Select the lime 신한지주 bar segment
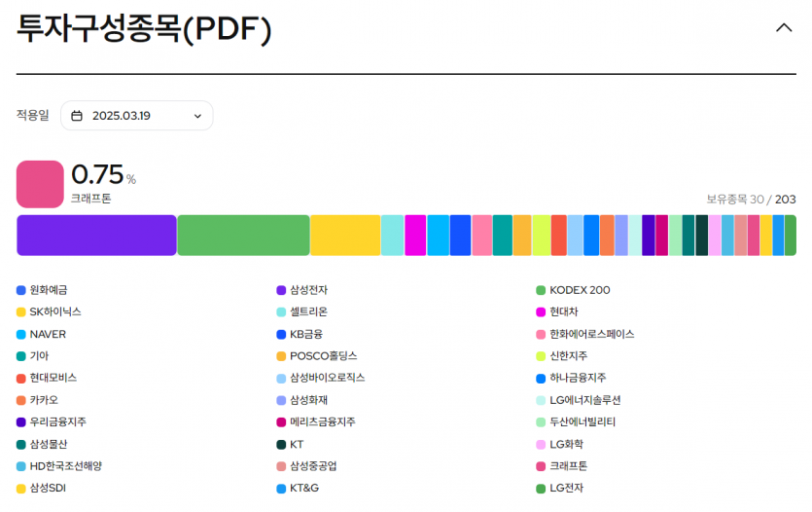The image size is (812, 512). pyautogui.click(x=541, y=236)
